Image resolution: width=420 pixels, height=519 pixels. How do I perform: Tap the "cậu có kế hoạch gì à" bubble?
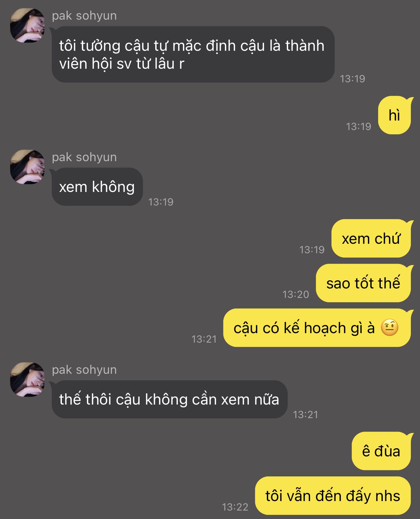(317, 328)
